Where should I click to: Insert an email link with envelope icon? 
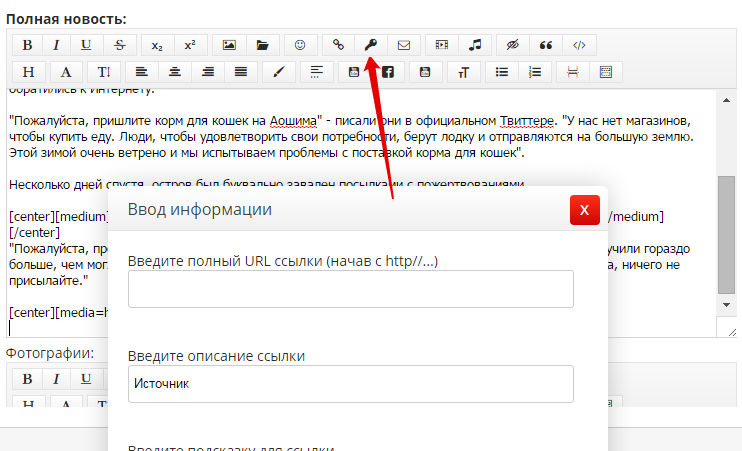pos(404,45)
